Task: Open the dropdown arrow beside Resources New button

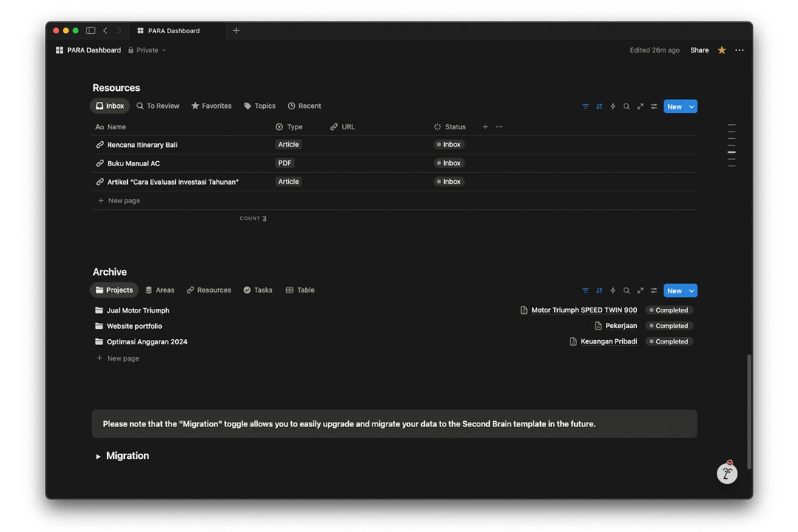Action: tap(692, 106)
